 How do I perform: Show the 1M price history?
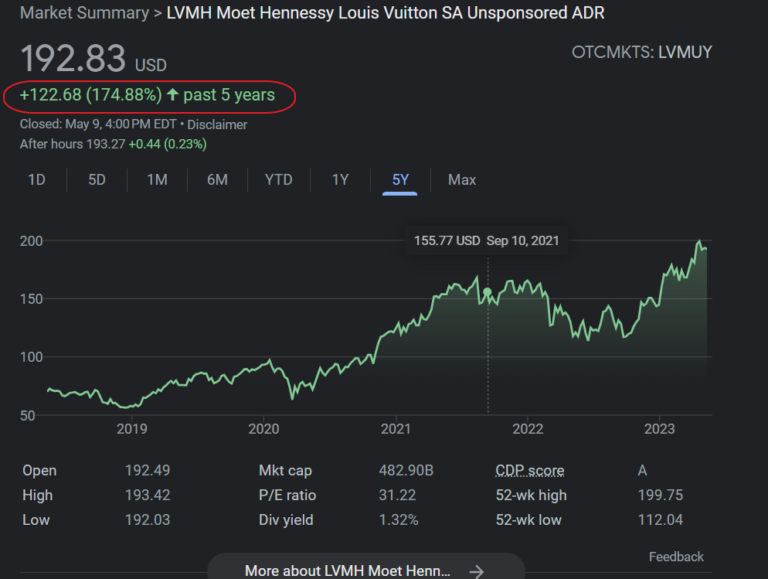click(x=157, y=180)
